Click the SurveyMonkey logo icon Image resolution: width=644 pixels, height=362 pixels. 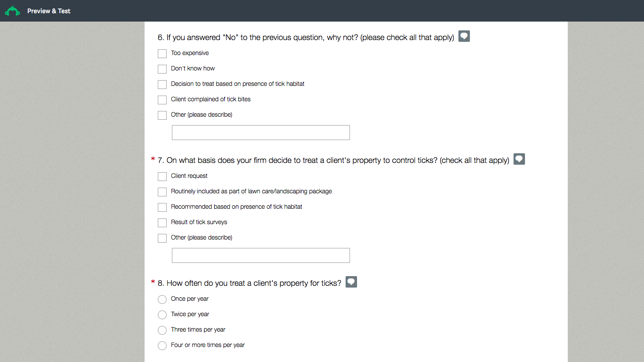pos(12,11)
